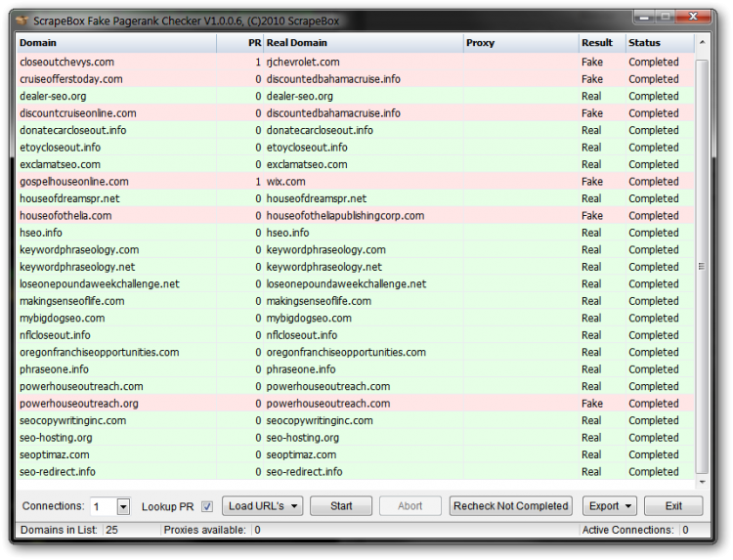Click the Start button
The image size is (733, 560).
click(x=341, y=506)
